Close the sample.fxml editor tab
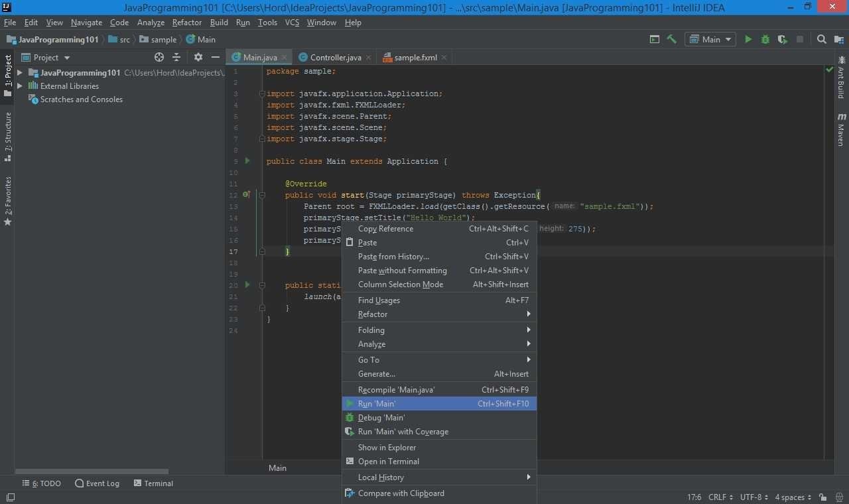 [444, 58]
